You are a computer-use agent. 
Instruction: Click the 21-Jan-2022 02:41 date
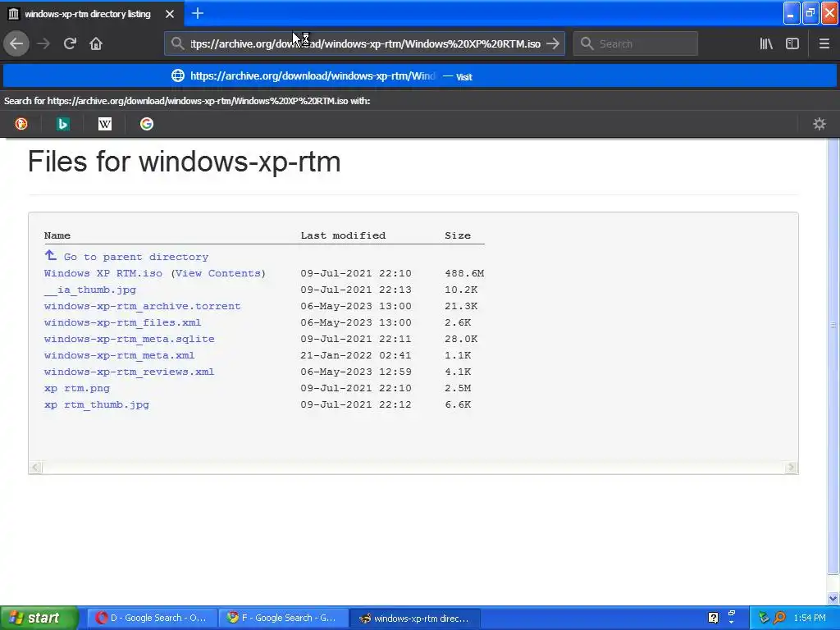tap(356, 355)
